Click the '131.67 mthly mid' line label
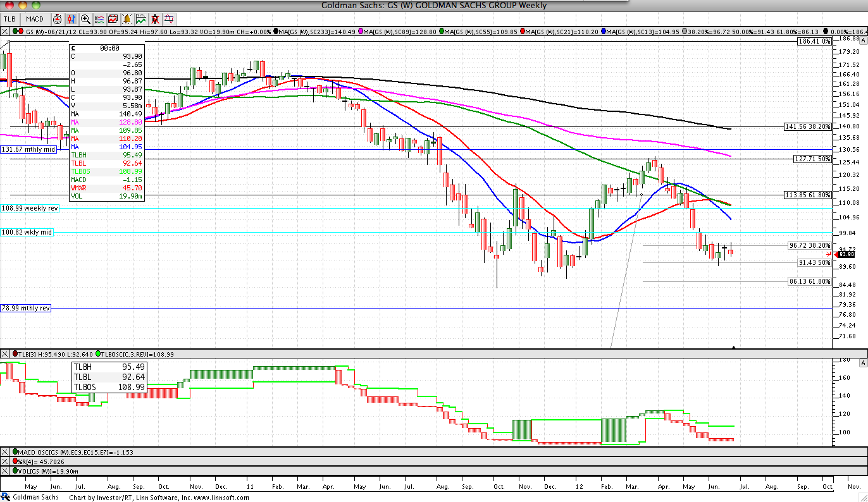This screenshot has width=868, height=502. pyautogui.click(x=28, y=149)
